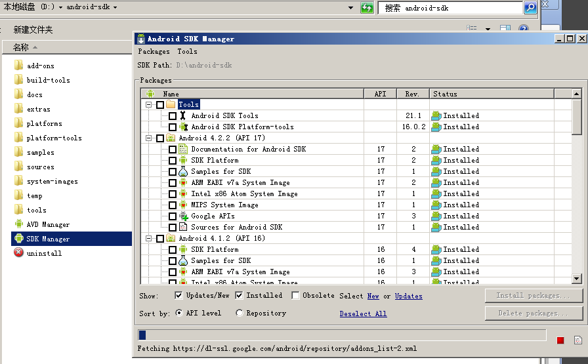Click the green refresh button in Explorer address bar

coord(367,7)
